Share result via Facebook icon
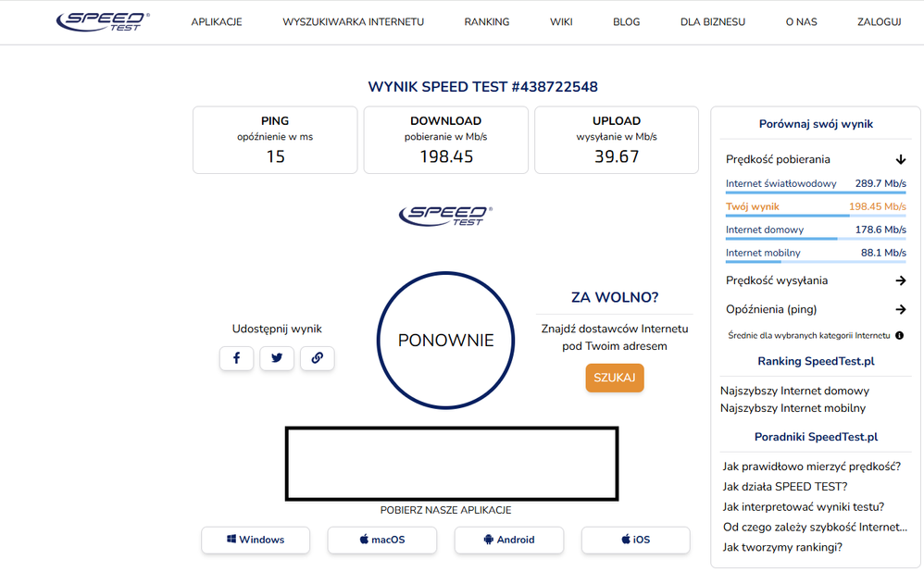The width and height of the screenshot is (924, 572). point(236,358)
